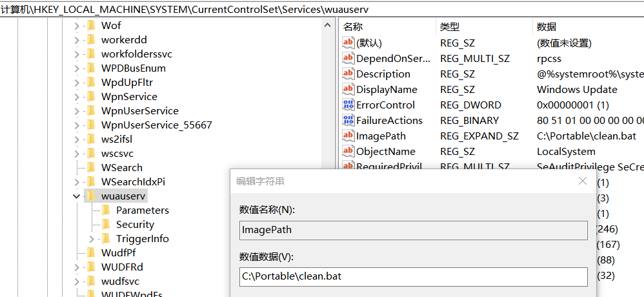Click the registry path address bar
The image size is (644, 297).
[x=322, y=9]
